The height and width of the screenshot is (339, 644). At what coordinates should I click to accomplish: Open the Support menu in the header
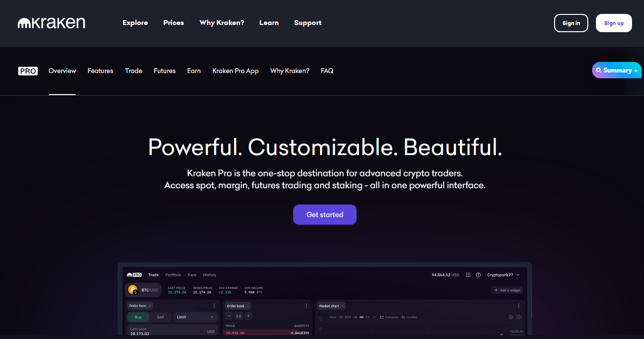[308, 23]
